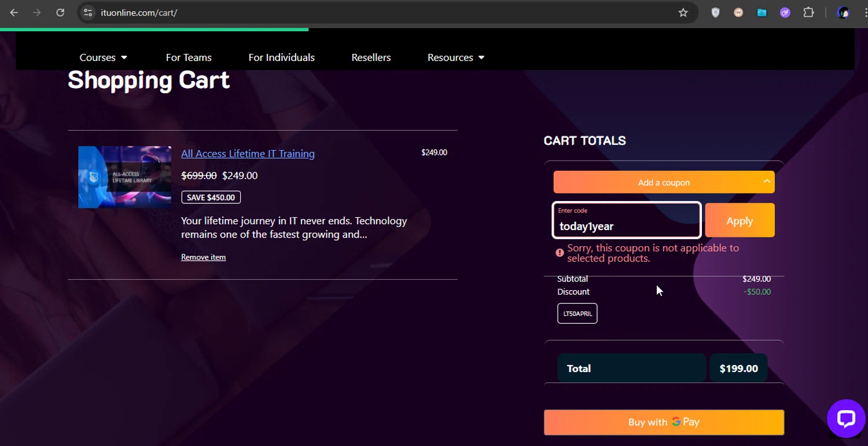
Task: Click the struck-through $699.00 price
Action: click(198, 176)
